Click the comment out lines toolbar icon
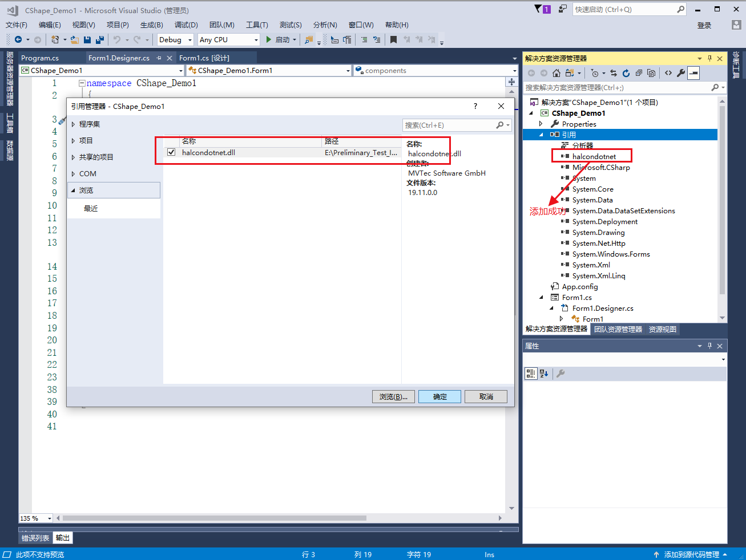Image resolution: width=746 pixels, height=560 pixels. point(364,40)
